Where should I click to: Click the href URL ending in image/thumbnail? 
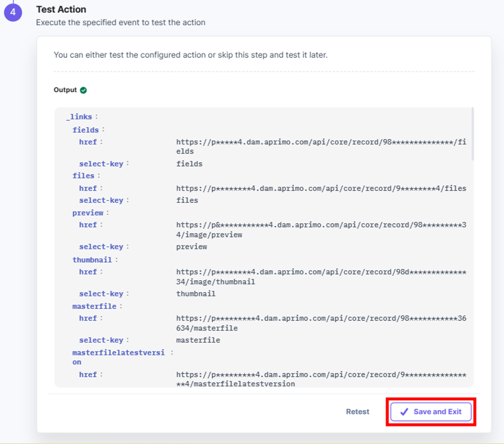pyautogui.click(x=321, y=277)
